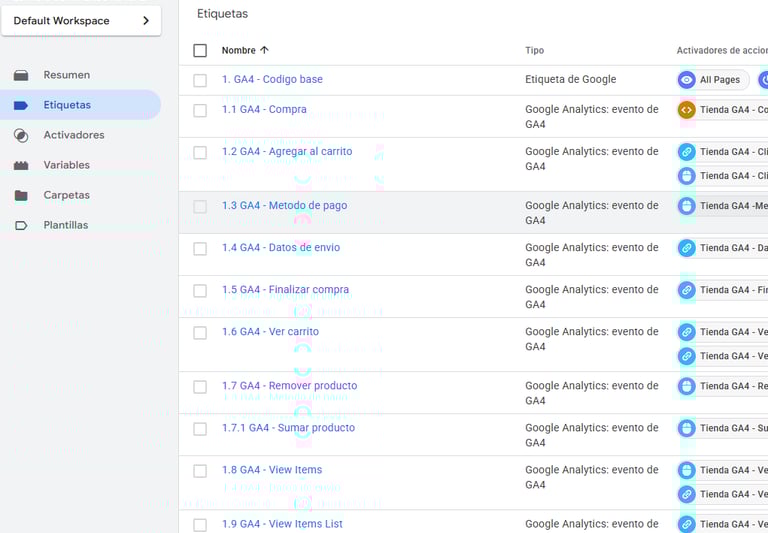Open the Default Workspace selector chevron
Image resolution: width=768 pixels, height=533 pixels.
point(145,21)
